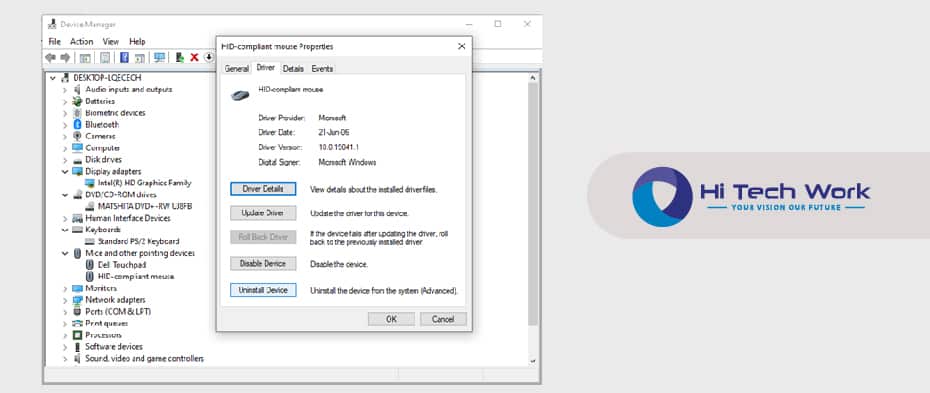Click the Monitors category icon
The width and height of the screenshot is (930, 393).
[x=77, y=288]
